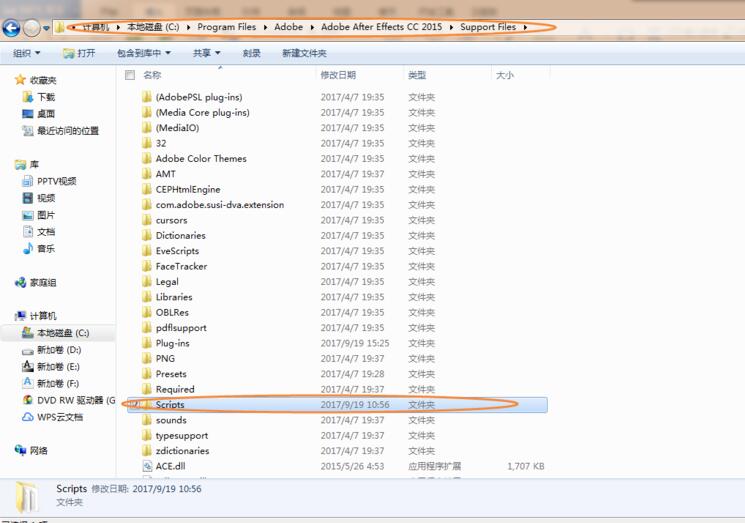Viewport: 745px width, 523px height.
Task: Select 家庭组 in the navigation pane
Action: click(x=43, y=283)
